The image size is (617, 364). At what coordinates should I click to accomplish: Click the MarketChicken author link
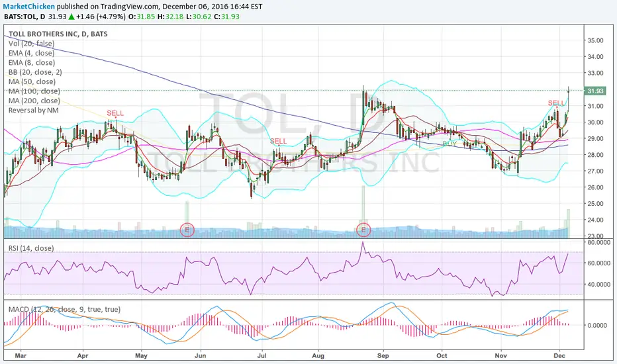pos(28,7)
